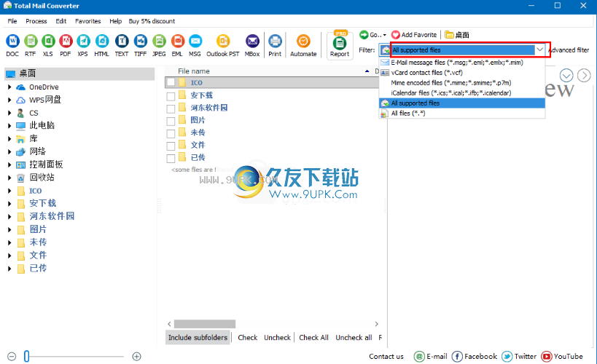Open the Contact us link
The image size is (597, 364).
pos(386,357)
